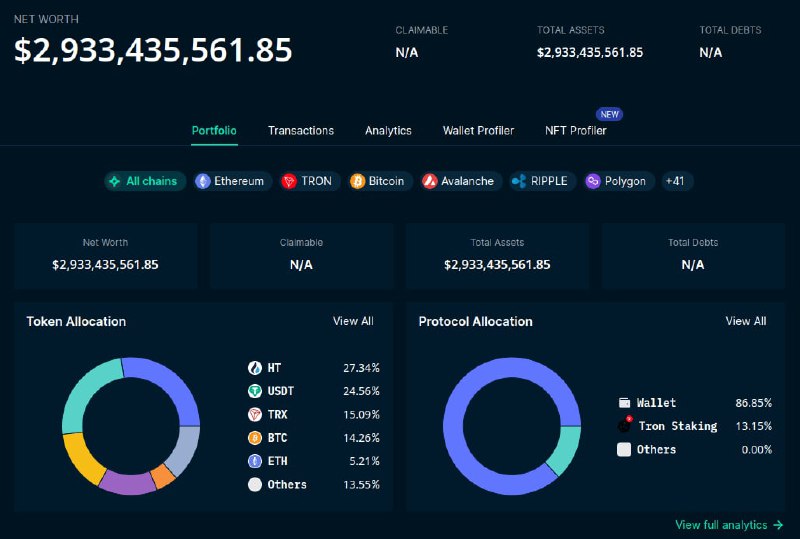Click the Claimable summary card
800x539 pixels.
(301, 255)
